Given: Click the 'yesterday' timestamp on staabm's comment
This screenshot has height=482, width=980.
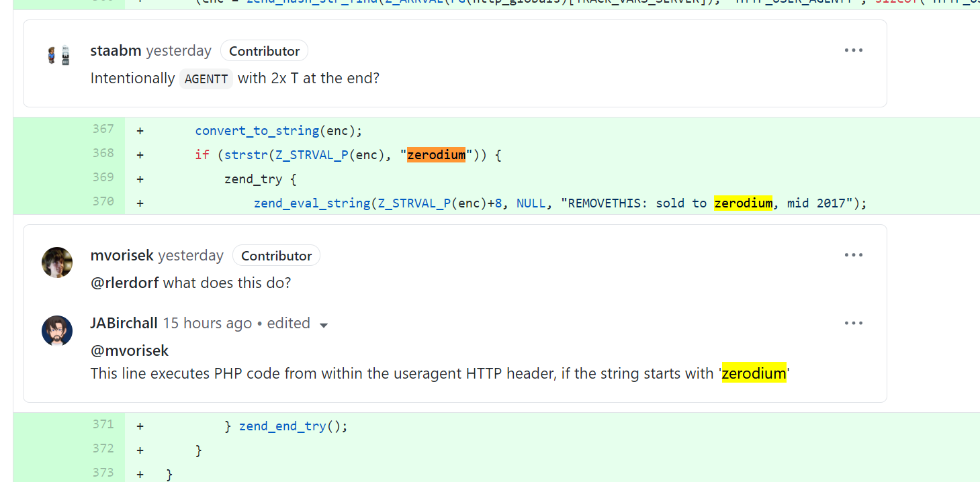Looking at the screenshot, I should [x=179, y=51].
